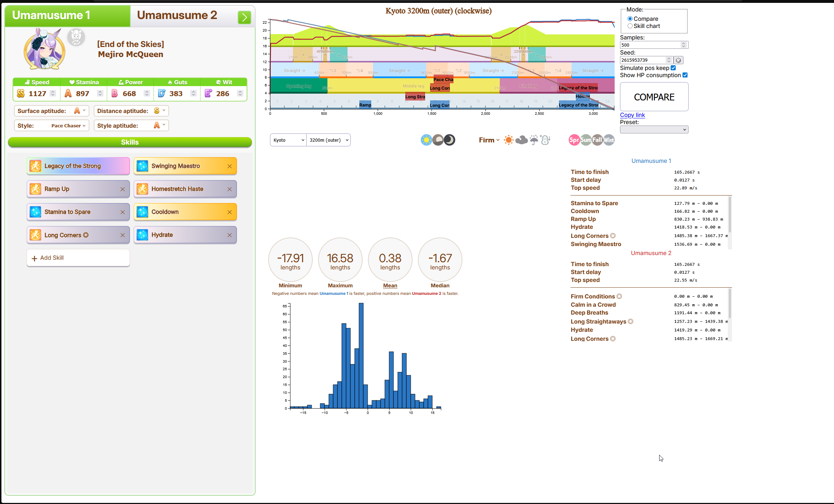Switch to the Umamusume 2 tab
Image resolution: width=834 pixels, height=504 pixels.
[177, 15]
